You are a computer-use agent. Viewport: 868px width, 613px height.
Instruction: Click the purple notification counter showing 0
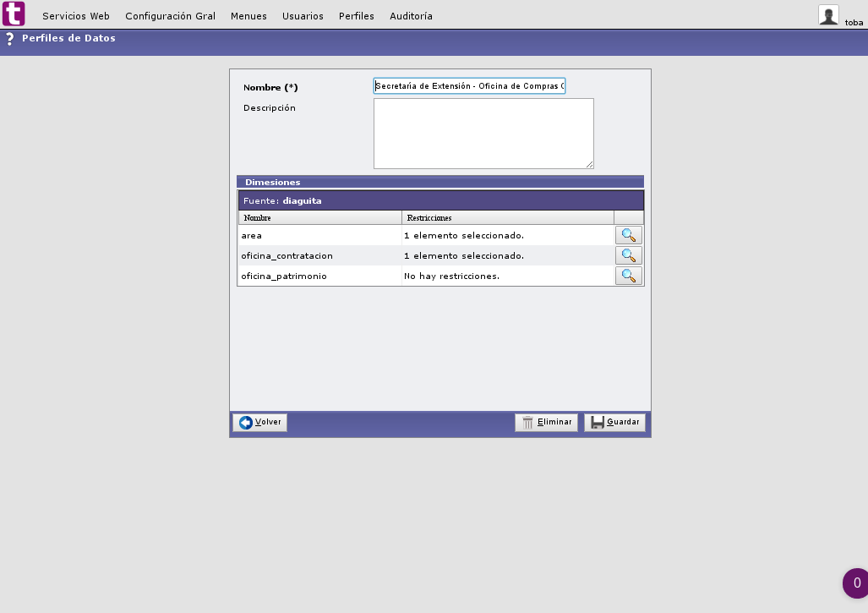coord(855,583)
